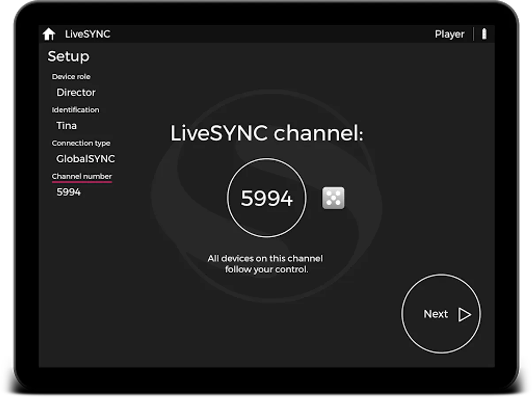Select the 5994 value in sidebar
The width and height of the screenshot is (532, 398).
(x=69, y=192)
